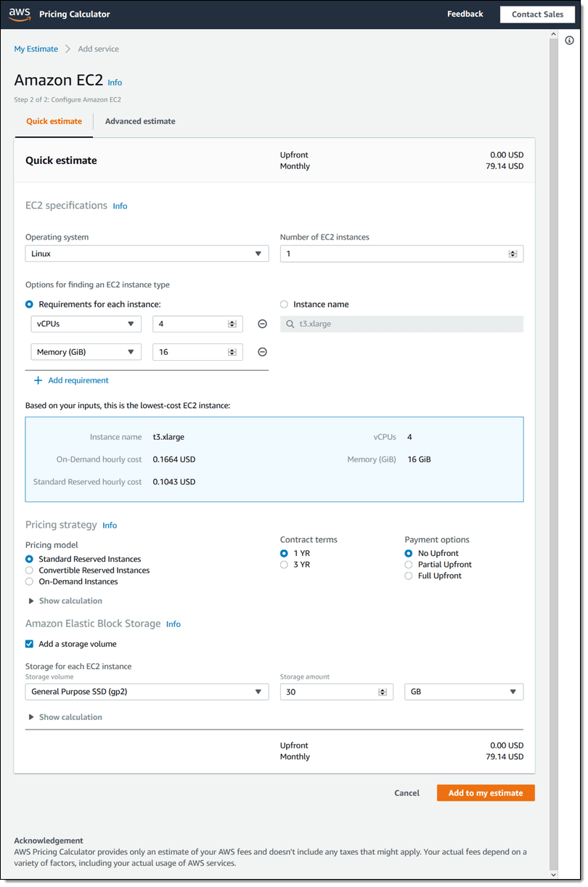This screenshot has width=588, height=887.
Task: Remove the Memory requirement using the minus icon
Action: coord(262,352)
